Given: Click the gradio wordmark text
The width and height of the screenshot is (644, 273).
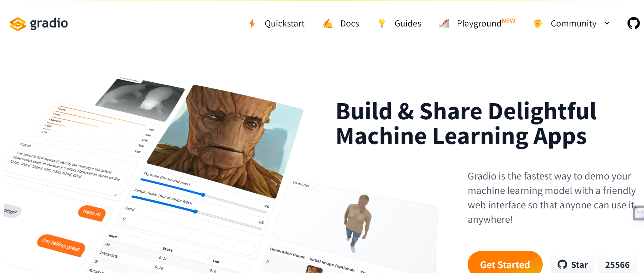Looking at the screenshot, I should pos(49,23).
